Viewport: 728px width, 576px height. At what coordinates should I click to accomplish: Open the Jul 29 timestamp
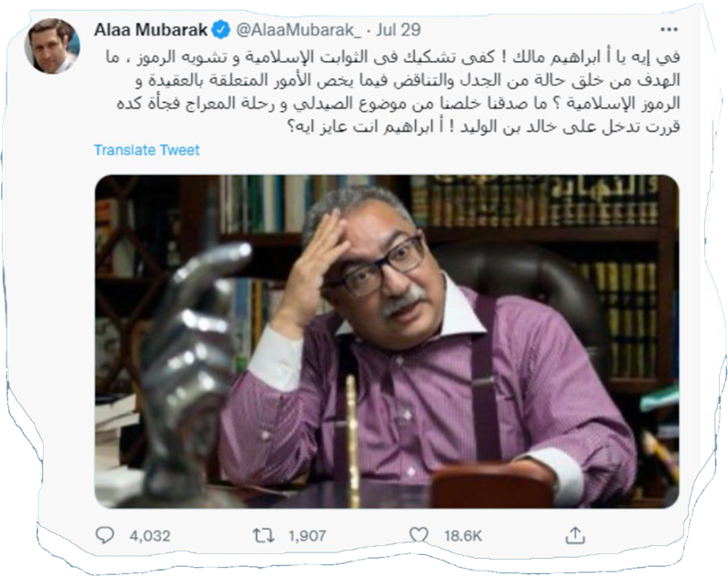(399, 30)
